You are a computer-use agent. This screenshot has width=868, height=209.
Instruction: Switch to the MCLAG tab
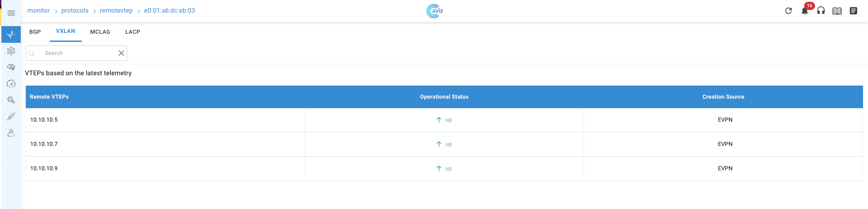tap(100, 32)
